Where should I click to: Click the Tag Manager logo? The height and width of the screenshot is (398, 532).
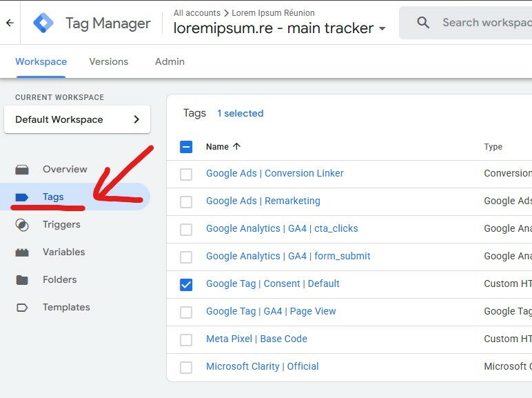tap(43, 23)
